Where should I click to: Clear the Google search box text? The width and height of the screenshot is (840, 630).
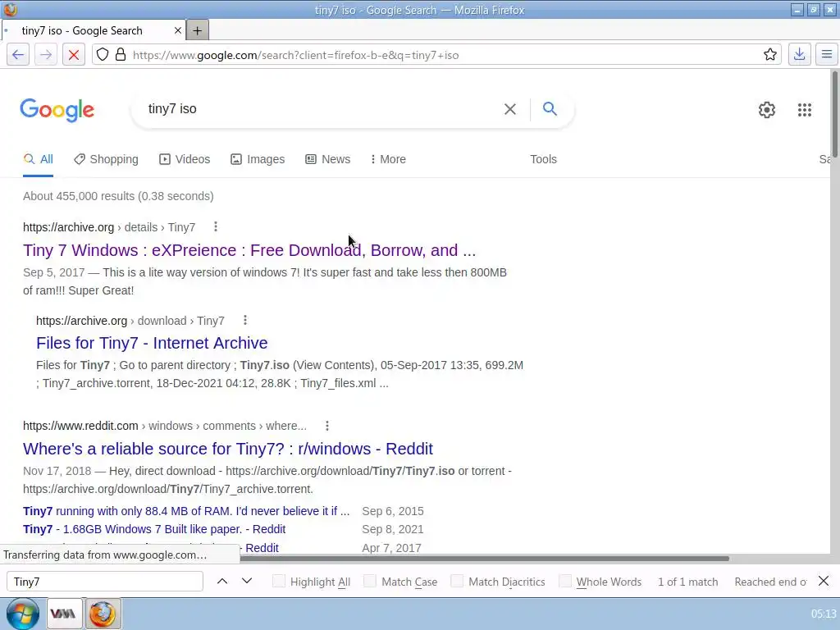pyautogui.click(x=510, y=109)
